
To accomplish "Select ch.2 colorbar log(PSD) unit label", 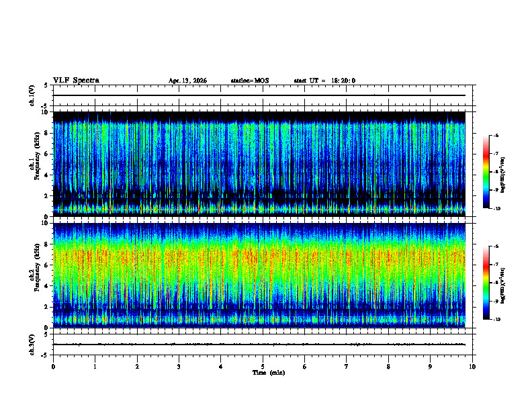I will point(503,285).
